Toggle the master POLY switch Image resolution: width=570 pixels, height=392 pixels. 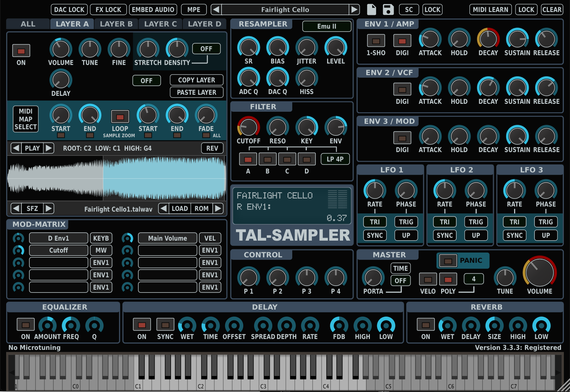448,279
